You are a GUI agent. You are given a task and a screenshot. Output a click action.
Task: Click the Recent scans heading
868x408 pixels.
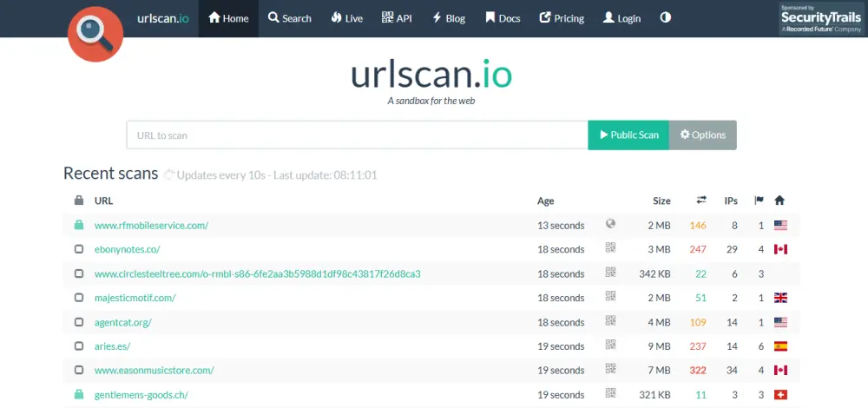[x=111, y=174]
